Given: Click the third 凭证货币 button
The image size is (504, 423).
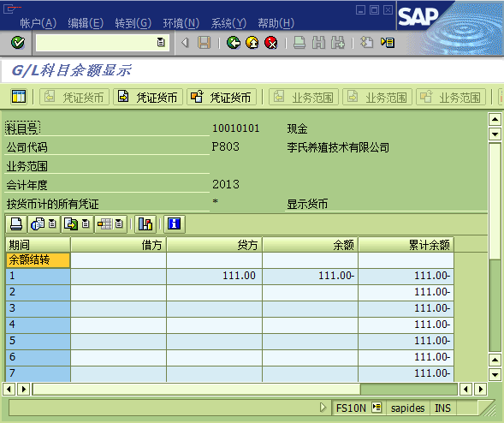Looking at the screenshot, I should [222, 97].
